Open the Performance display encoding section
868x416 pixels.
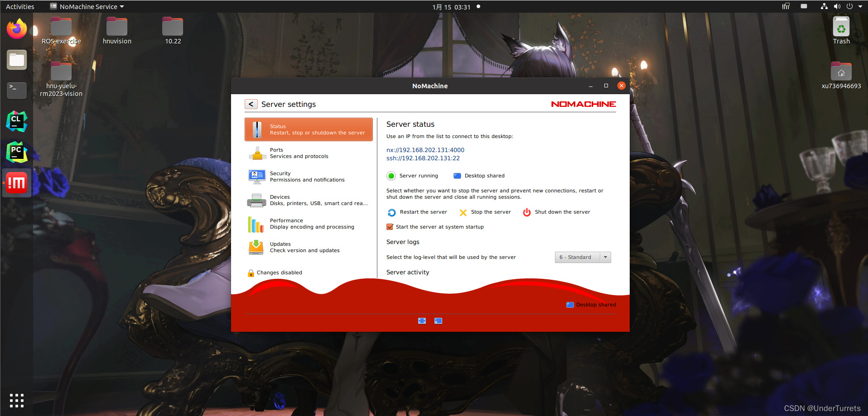pos(309,224)
